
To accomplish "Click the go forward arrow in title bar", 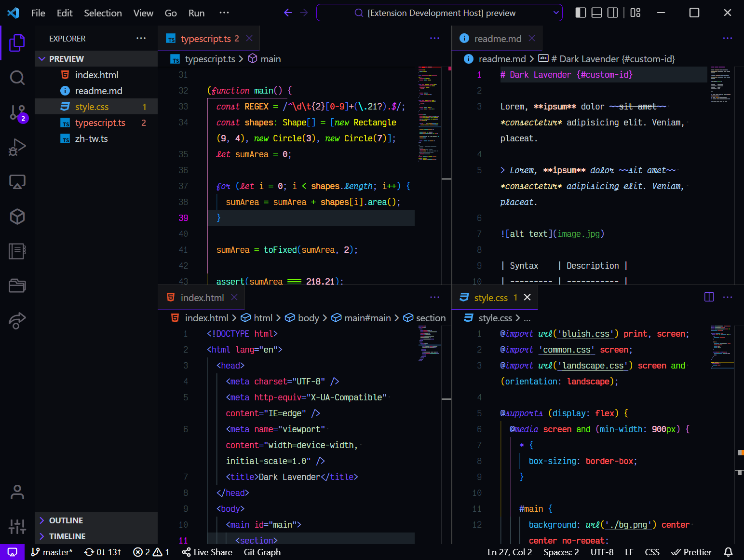I will [304, 13].
